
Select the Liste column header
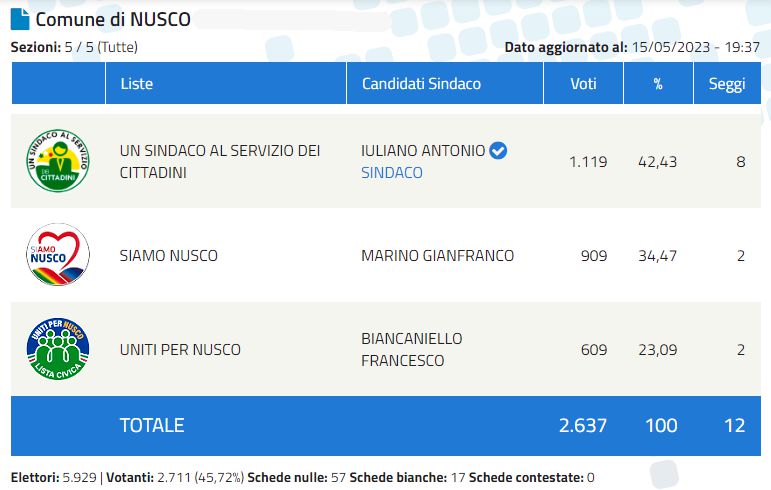tap(137, 84)
